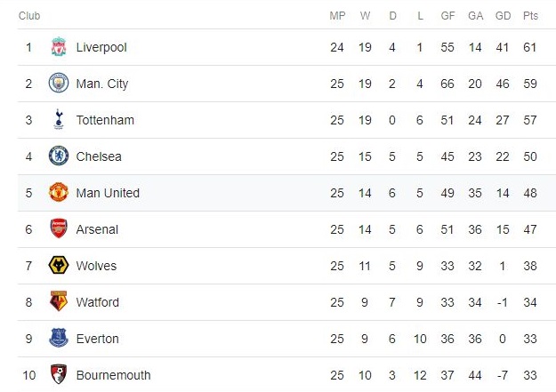This screenshot has width=556, height=392.
Task: Click the Club column header
Action: click(x=29, y=16)
